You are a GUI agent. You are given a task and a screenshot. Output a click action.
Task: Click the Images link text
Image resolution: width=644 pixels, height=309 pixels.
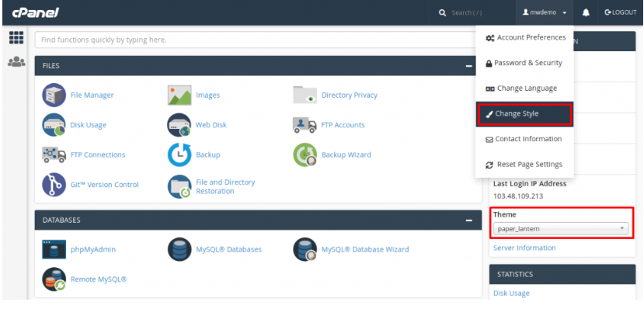pos(208,95)
